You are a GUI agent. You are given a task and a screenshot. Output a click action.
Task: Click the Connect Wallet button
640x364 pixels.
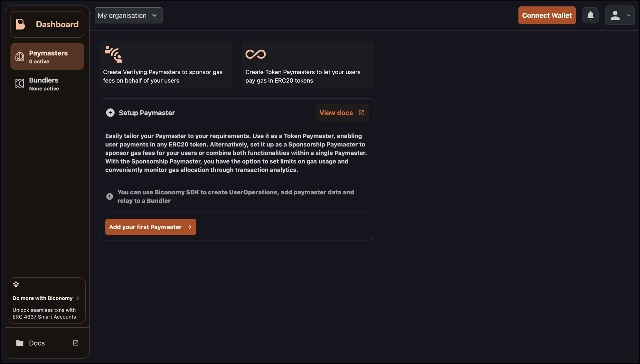coord(547,15)
